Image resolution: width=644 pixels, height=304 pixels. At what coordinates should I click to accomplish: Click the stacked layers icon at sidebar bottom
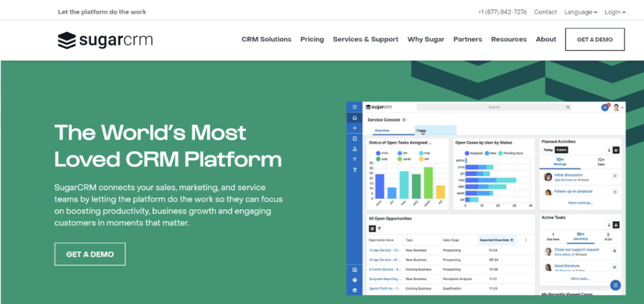(355, 290)
